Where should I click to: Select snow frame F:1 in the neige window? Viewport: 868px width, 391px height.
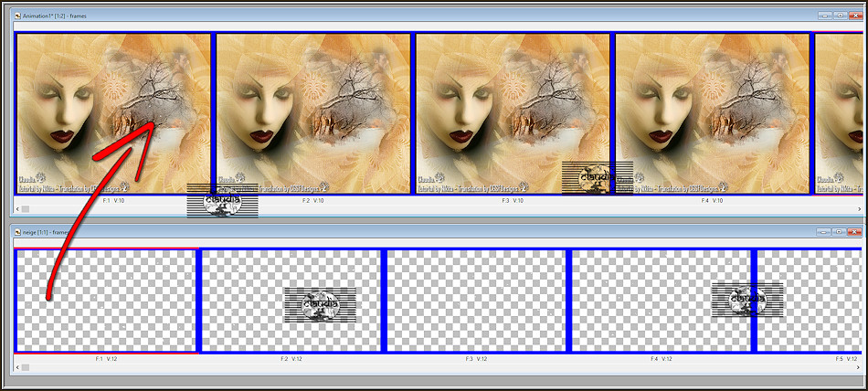coord(106,301)
